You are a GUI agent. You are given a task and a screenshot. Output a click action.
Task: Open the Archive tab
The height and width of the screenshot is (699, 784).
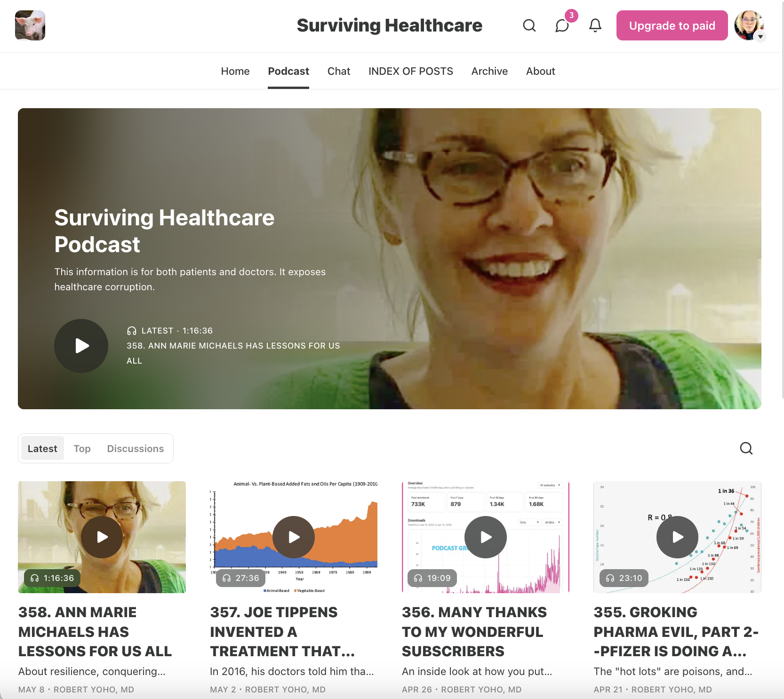click(489, 71)
